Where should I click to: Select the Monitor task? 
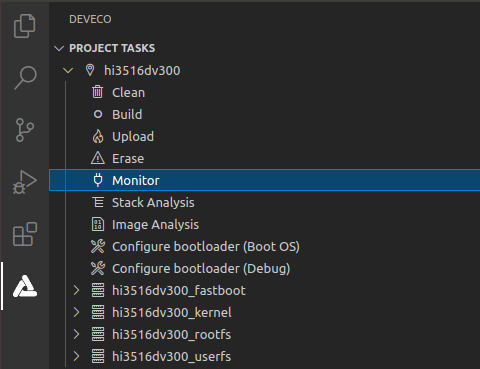[x=265, y=180]
